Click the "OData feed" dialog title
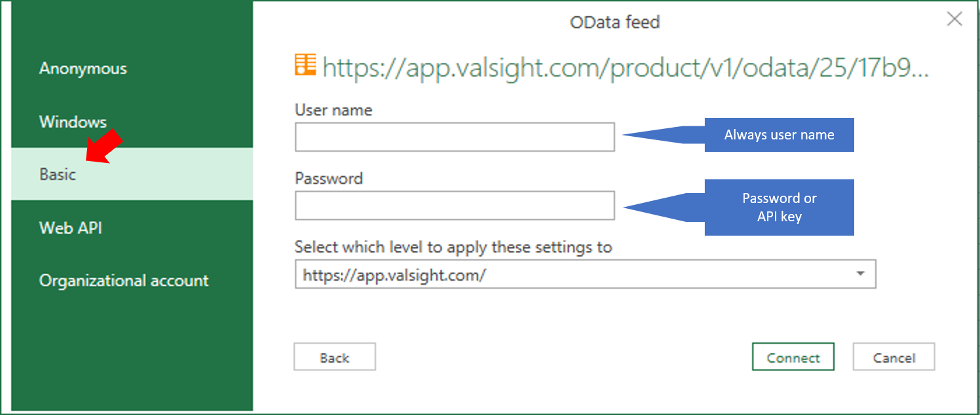 pyautogui.click(x=614, y=22)
